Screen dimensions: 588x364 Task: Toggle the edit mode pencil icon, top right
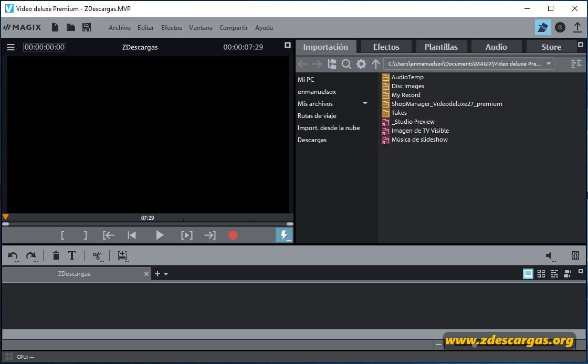[543, 27]
